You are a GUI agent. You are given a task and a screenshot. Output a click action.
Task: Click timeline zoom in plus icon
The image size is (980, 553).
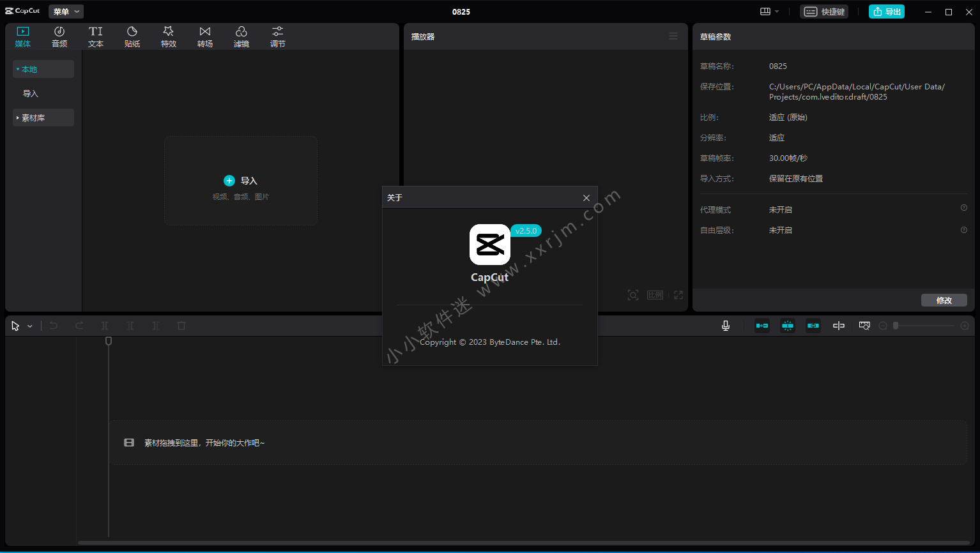(x=965, y=326)
